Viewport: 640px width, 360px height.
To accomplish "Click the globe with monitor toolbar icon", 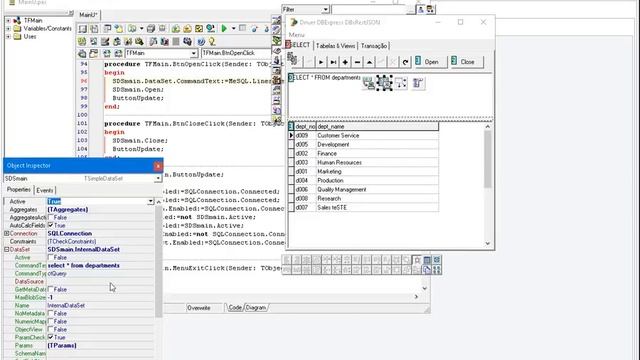I will [211, 29].
